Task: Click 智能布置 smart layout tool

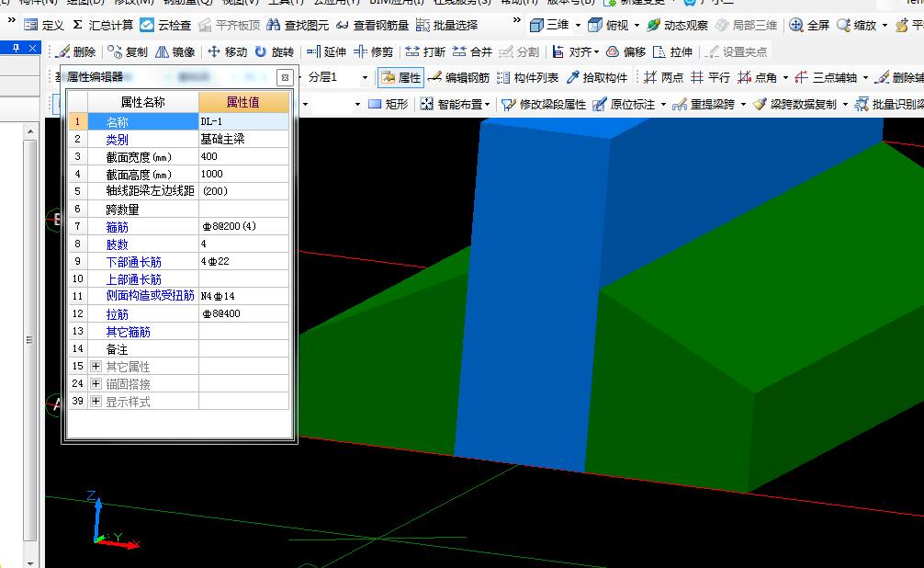Action: click(451, 105)
